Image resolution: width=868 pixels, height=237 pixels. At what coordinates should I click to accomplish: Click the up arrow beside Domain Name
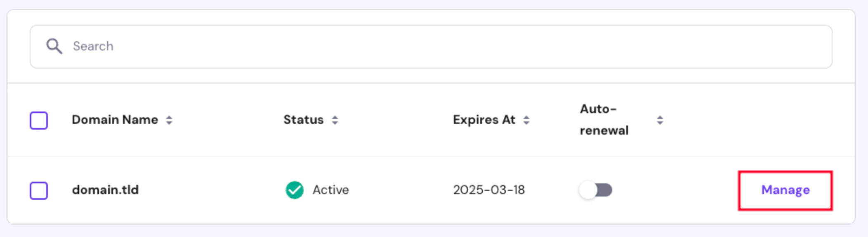click(169, 117)
